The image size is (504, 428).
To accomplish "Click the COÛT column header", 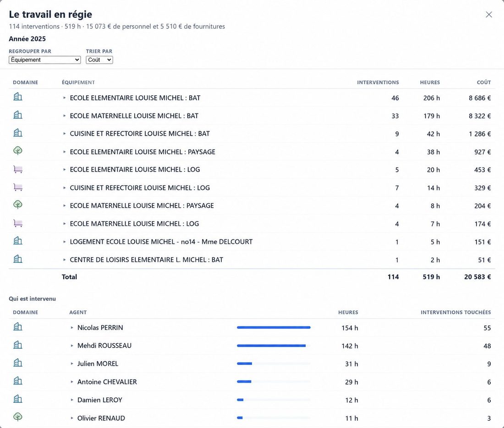I will pos(484,82).
